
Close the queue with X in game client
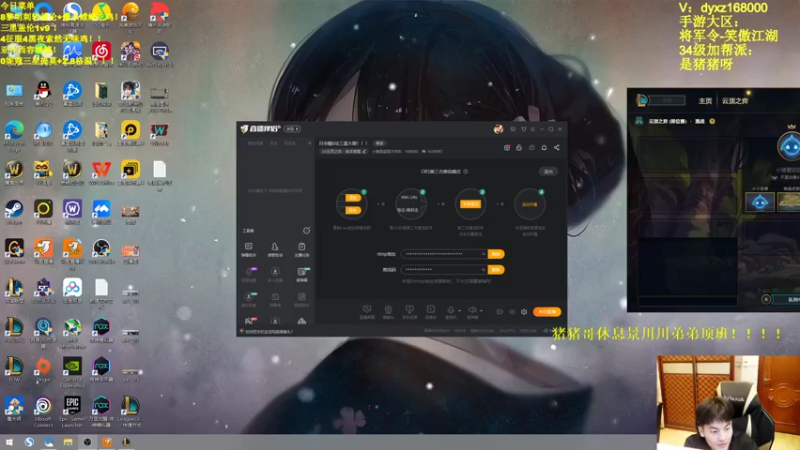(766, 299)
